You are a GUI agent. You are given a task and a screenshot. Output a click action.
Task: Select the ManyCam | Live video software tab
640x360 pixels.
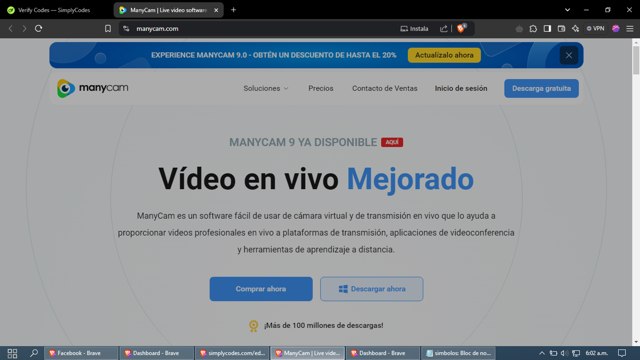[168, 10]
